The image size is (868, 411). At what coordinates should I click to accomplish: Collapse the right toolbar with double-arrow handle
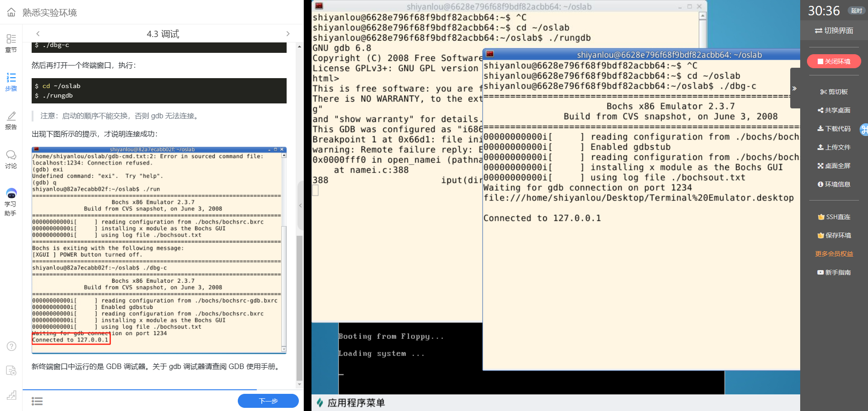pos(794,89)
